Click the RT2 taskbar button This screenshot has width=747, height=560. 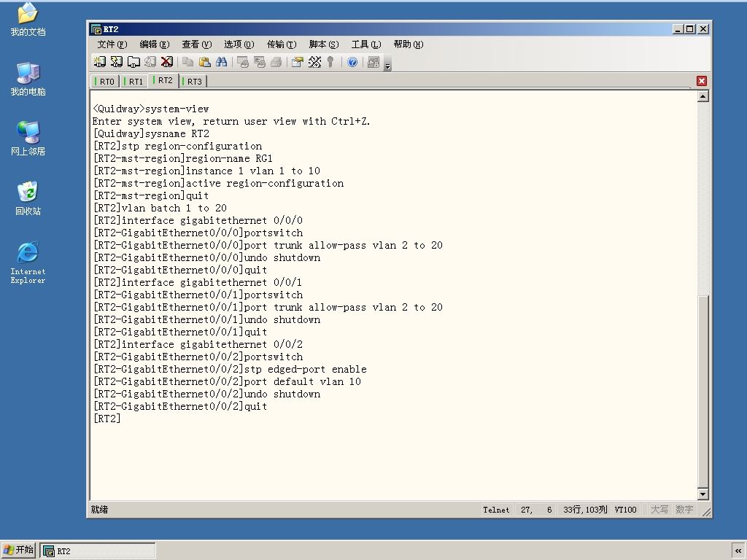click(98, 551)
